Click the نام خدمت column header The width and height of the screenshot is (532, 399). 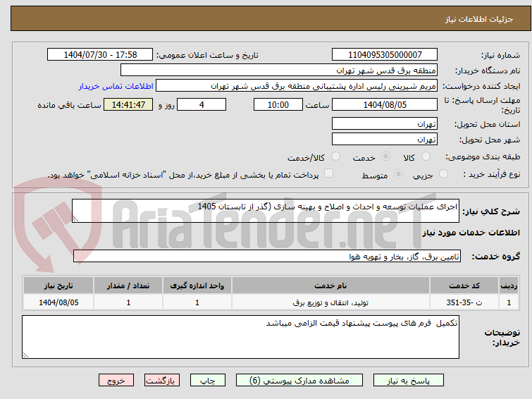pyautogui.click(x=330, y=286)
